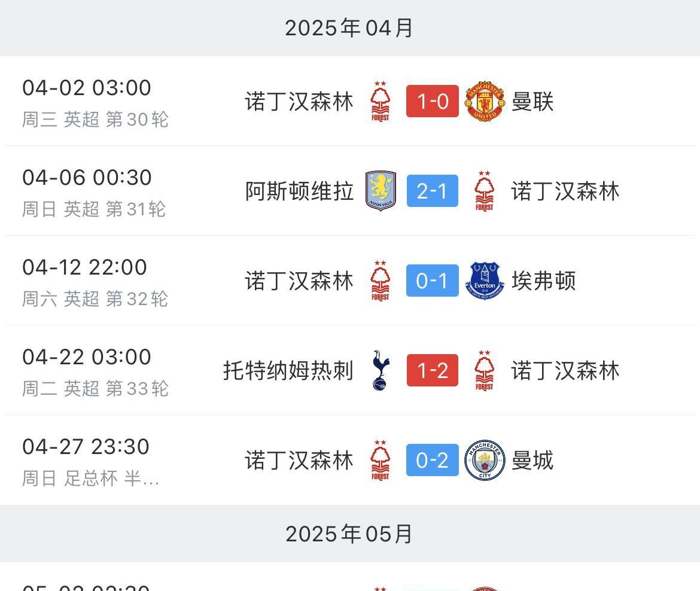Select the 托特纳姆热刺 team name
Screen dimensions: 700x591
coord(288,370)
